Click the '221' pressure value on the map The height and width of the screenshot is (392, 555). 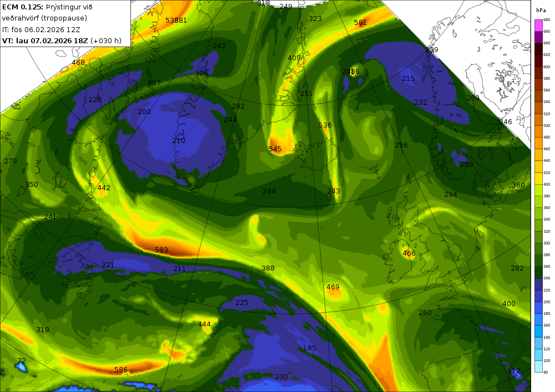pos(108,264)
